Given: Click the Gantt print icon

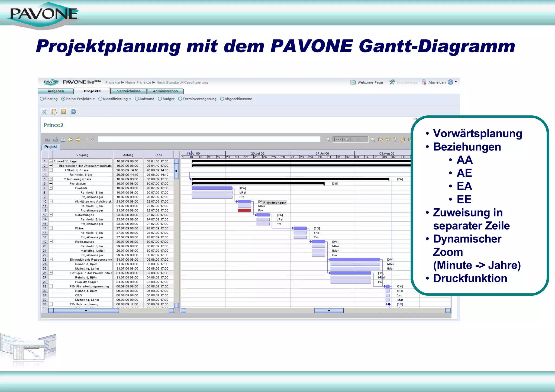Looking at the screenshot, I should point(63,140).
